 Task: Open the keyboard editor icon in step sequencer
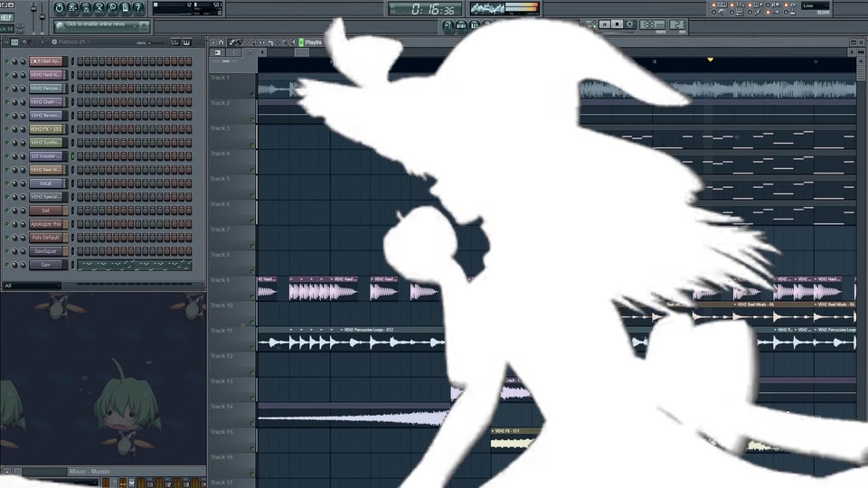(187, 42)
